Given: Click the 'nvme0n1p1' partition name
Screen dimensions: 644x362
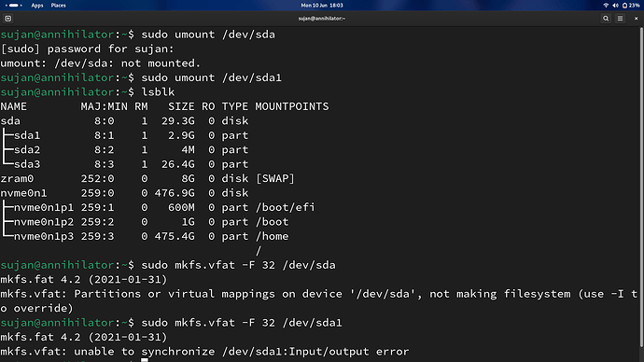Looking at the screenshot, I should [x=44, y=208].
